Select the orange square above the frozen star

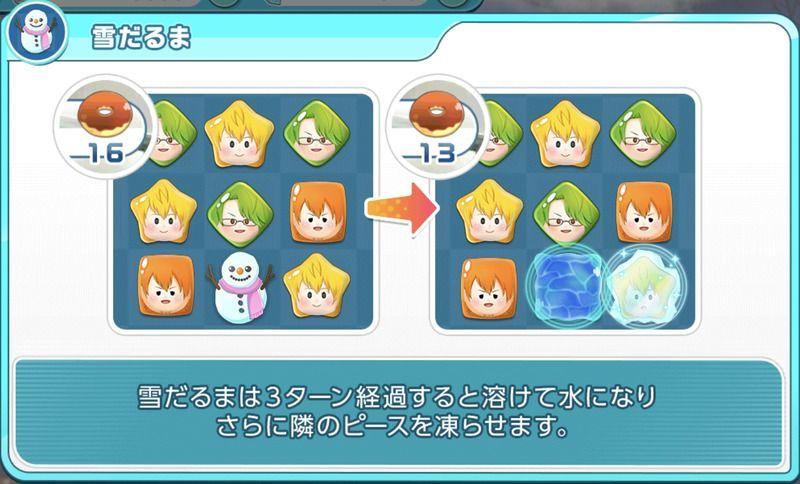(644, 212)
